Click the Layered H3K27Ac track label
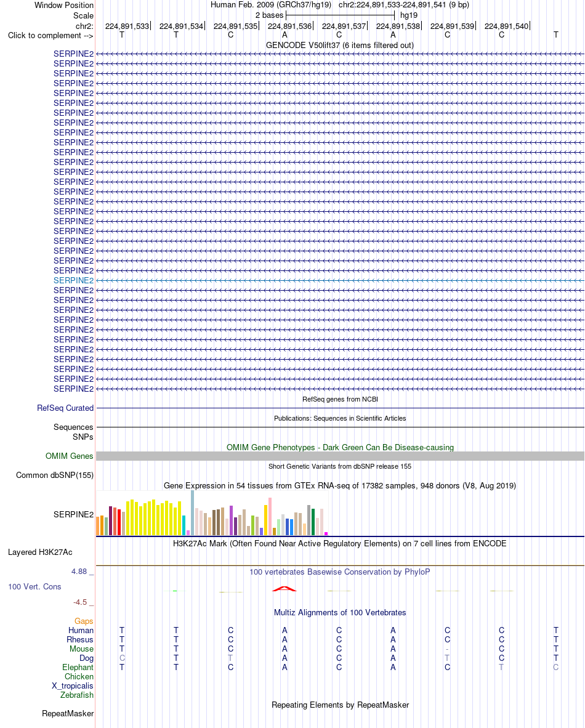This screenshot has width=585, height=728. [x=40, y=552]
